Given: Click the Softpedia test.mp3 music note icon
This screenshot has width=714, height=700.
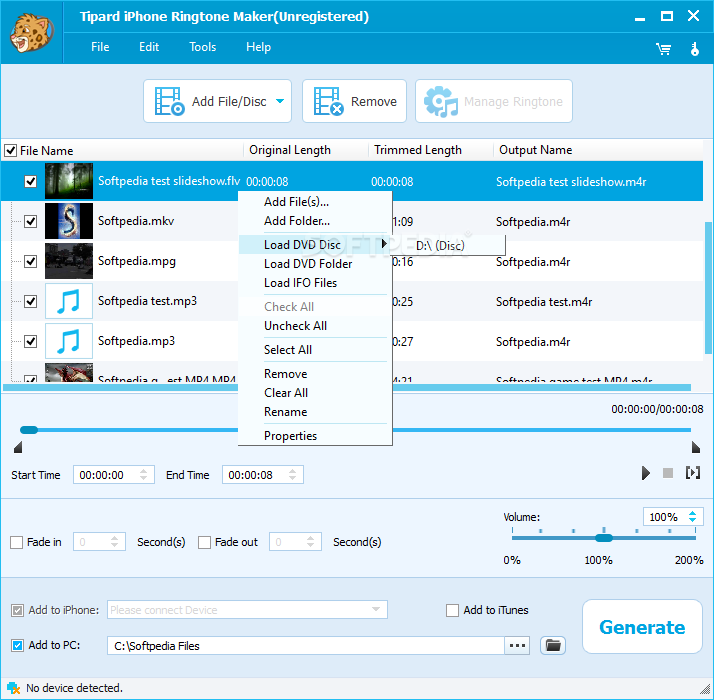Looking at the screenshot, I should click(x=69, y=301).
